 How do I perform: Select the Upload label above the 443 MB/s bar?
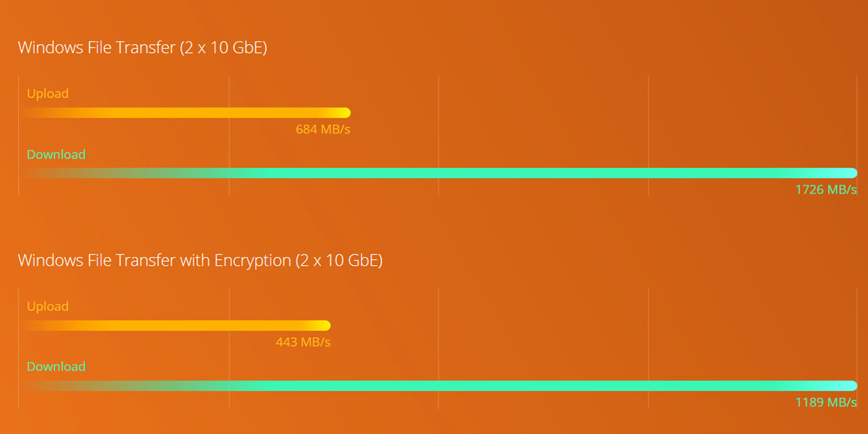click(x=47, y=306)
